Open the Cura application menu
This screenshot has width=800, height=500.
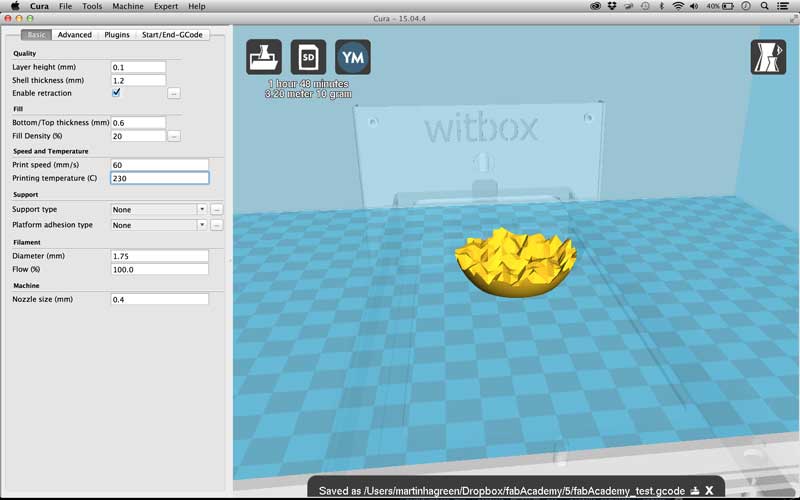(x=39, y=6)
